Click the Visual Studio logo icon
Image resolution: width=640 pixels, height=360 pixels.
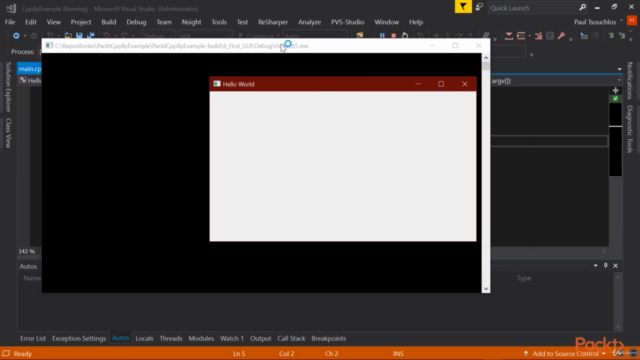[x=11, y=8]
